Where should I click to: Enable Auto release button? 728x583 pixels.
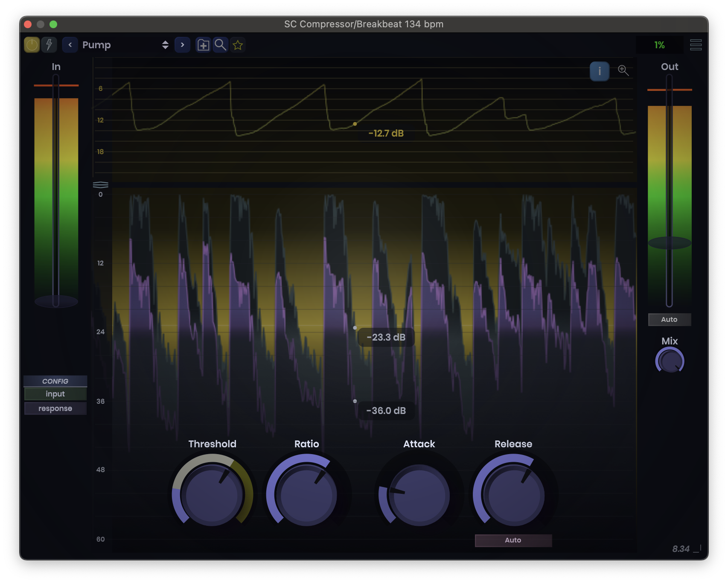pos(513,540)
